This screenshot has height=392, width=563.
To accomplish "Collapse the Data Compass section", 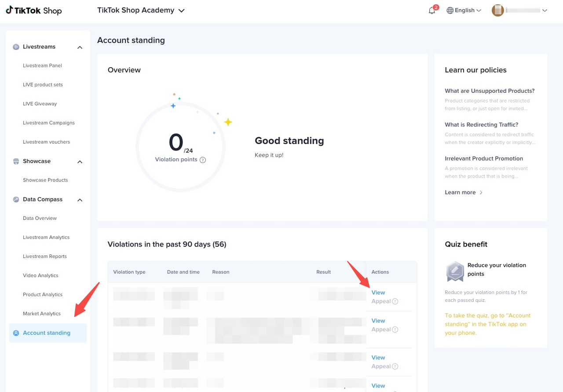I will [80, 200].
